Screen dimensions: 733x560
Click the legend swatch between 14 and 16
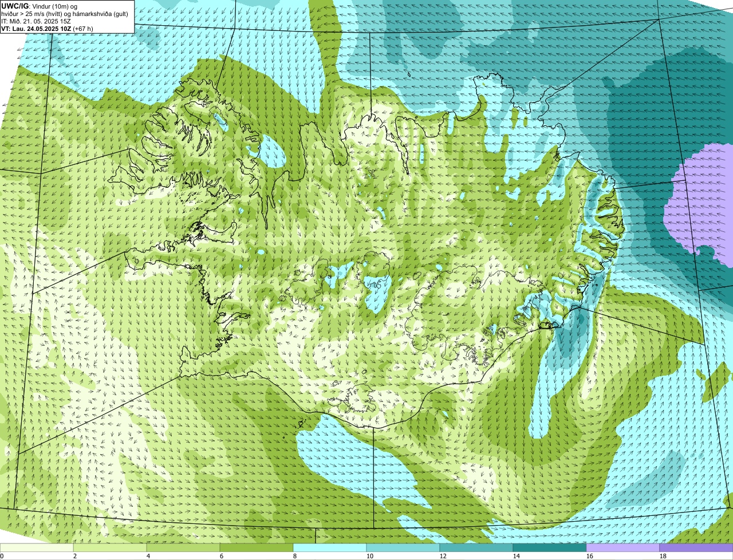pos(550,548)
